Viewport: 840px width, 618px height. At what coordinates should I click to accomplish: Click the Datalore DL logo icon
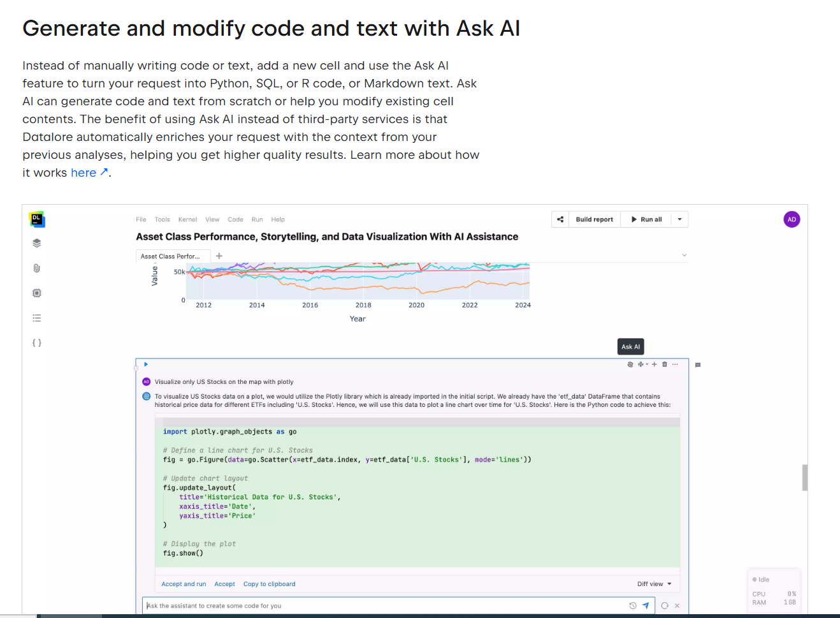37,219
